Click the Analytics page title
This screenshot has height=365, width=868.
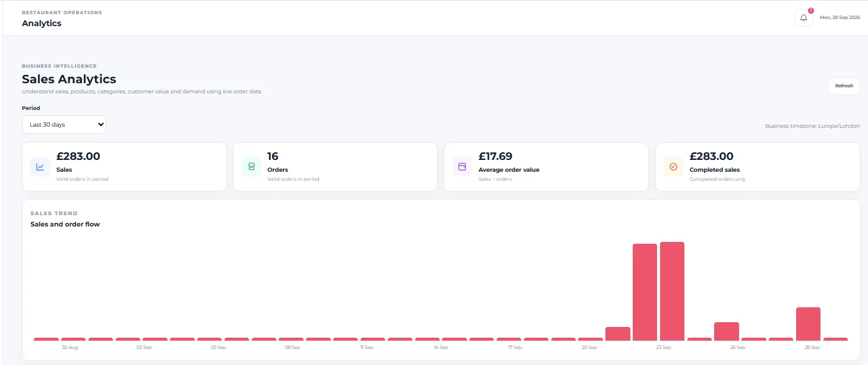tap(42, 23)
